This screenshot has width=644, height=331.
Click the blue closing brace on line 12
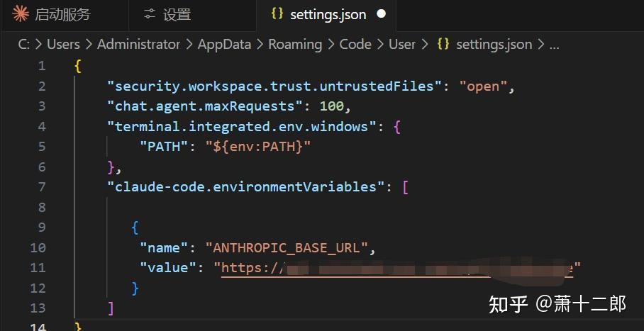pyautogui.click(x=135, y=288)
